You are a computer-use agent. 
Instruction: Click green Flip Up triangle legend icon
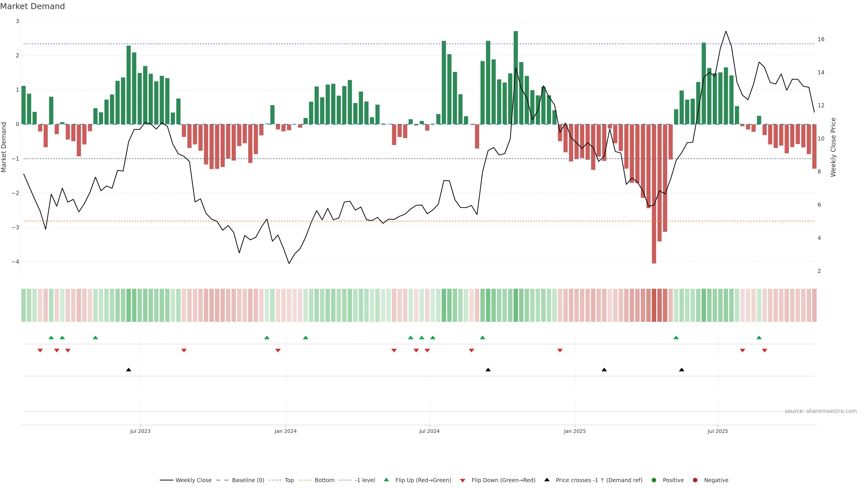click(387, 480)
